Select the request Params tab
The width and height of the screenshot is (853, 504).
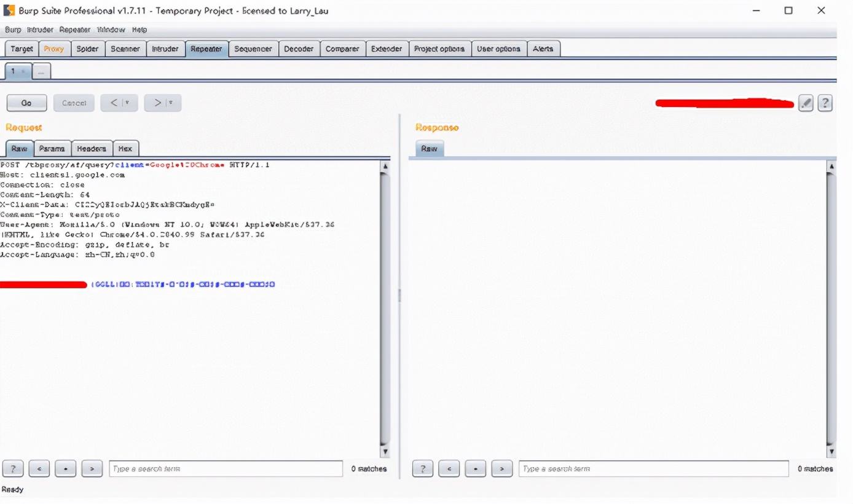pyautogui.click(x=52, y=149)
